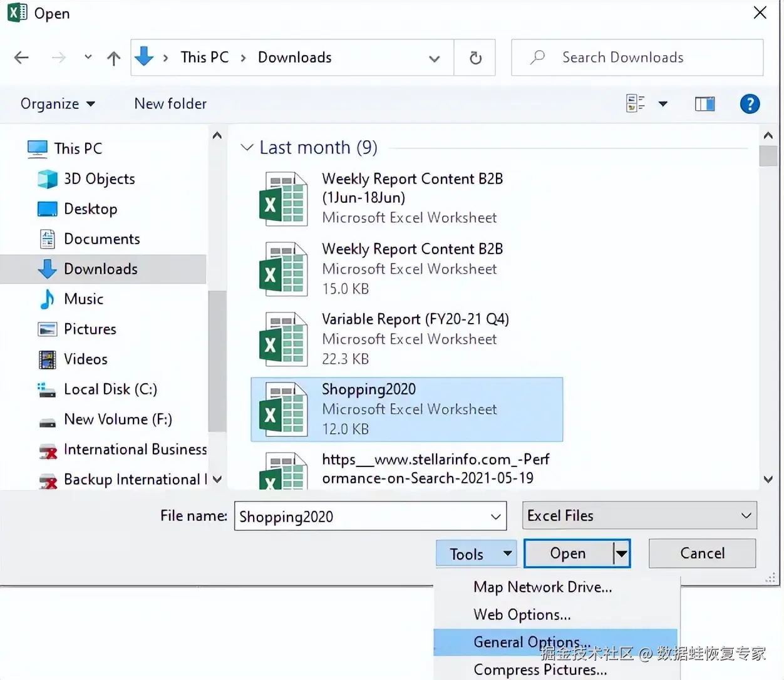Click the 3D Objects cube icon
This screenshot has width=784, height=680.
coord(48,179)
